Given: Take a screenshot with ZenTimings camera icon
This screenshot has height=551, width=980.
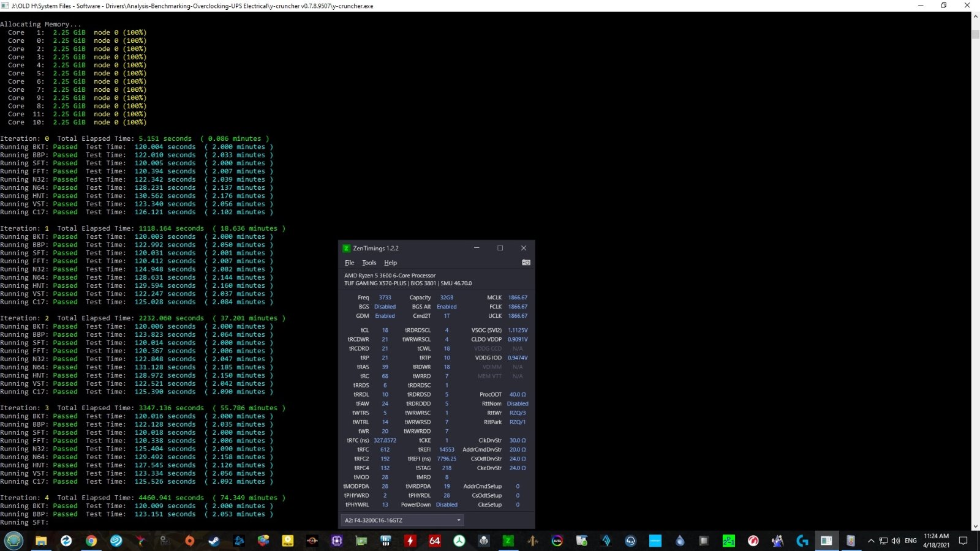Looking at the screenshot, I should tap(526, 263).
